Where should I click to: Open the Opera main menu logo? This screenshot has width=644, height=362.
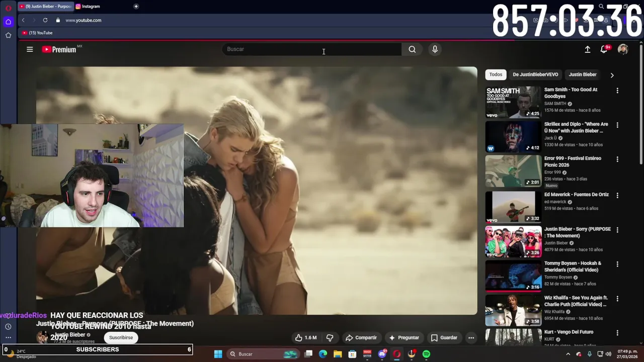pyautogui.click(x=8, y=8)
